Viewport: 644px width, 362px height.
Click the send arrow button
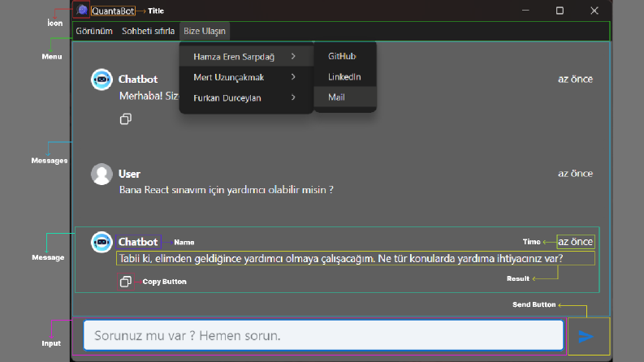point(586,337)
